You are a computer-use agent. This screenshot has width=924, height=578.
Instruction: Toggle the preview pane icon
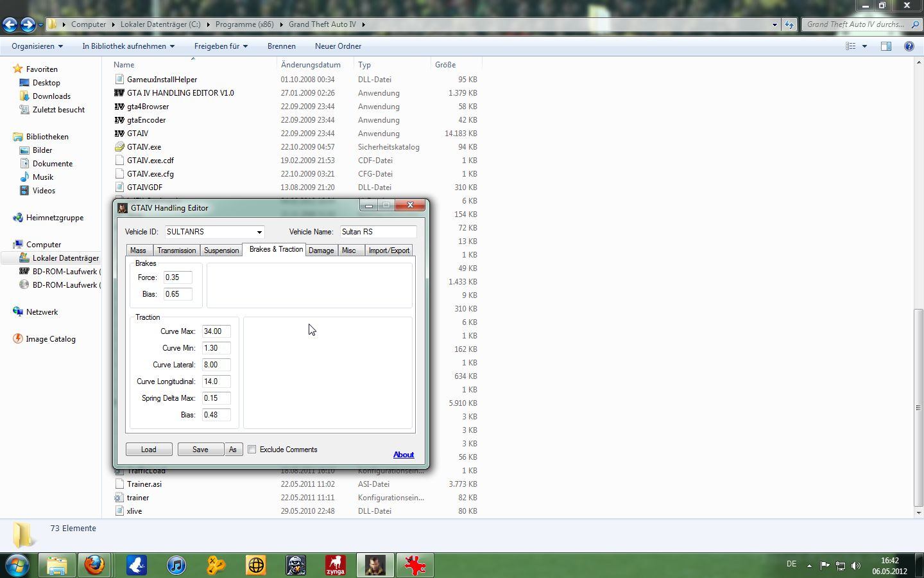click(886, 46)
